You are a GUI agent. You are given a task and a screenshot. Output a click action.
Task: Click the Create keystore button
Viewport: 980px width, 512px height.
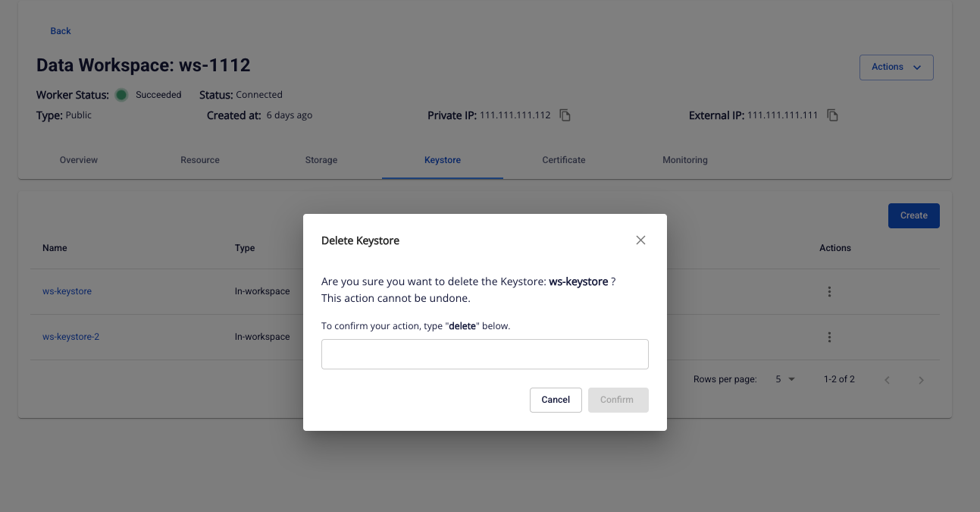click(913, 215)
